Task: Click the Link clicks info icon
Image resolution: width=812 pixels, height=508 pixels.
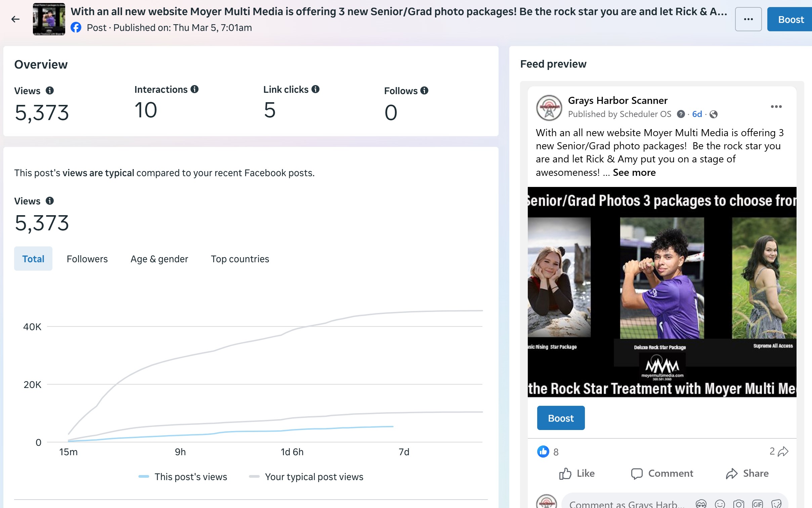Action: click(315, 89)
